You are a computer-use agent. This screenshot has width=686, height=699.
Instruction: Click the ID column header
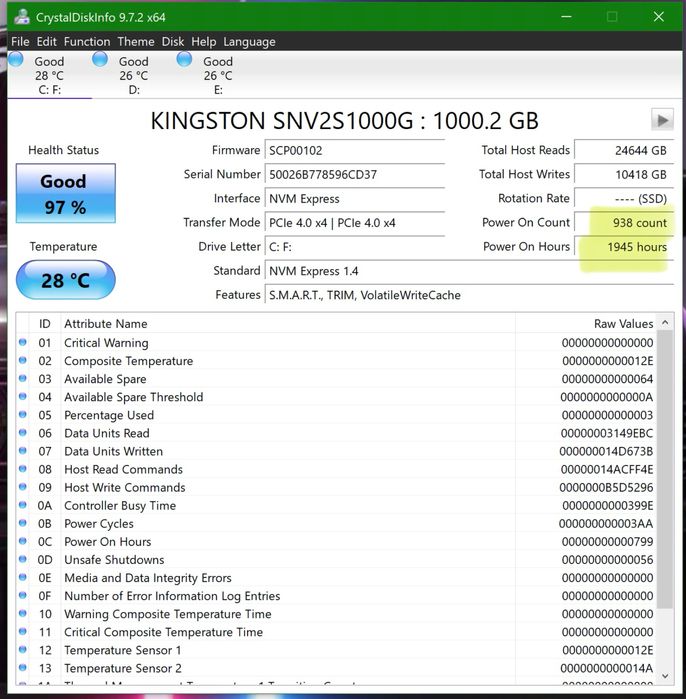[x=45, y=323]
